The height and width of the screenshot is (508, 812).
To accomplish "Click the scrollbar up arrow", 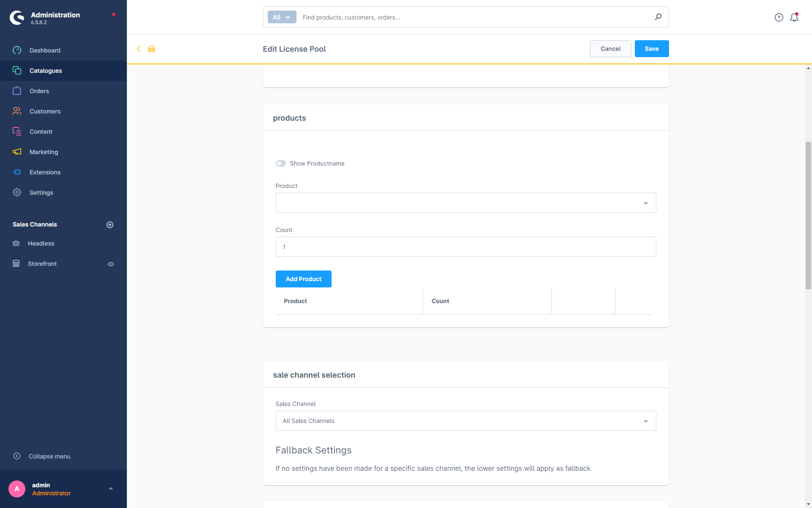I will coord(808,68).
